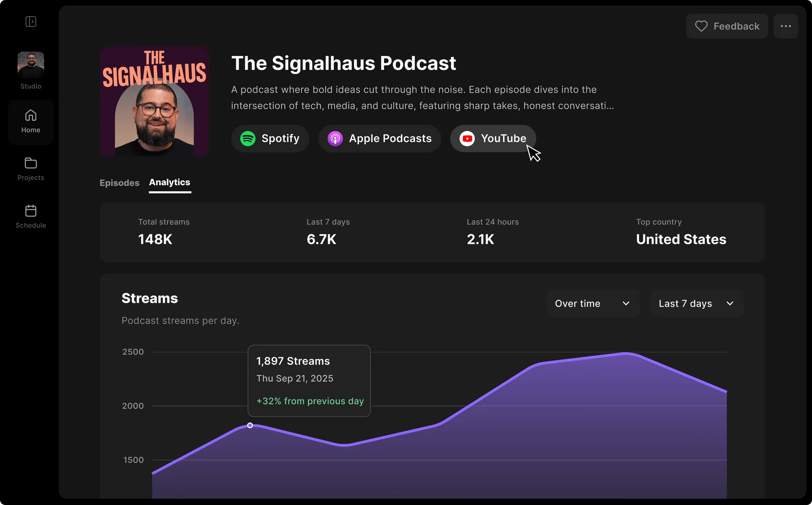Click the Signalhaus podcast cover art
The width and height of the screenshot is (812, 505).
[x=155, y=102]
